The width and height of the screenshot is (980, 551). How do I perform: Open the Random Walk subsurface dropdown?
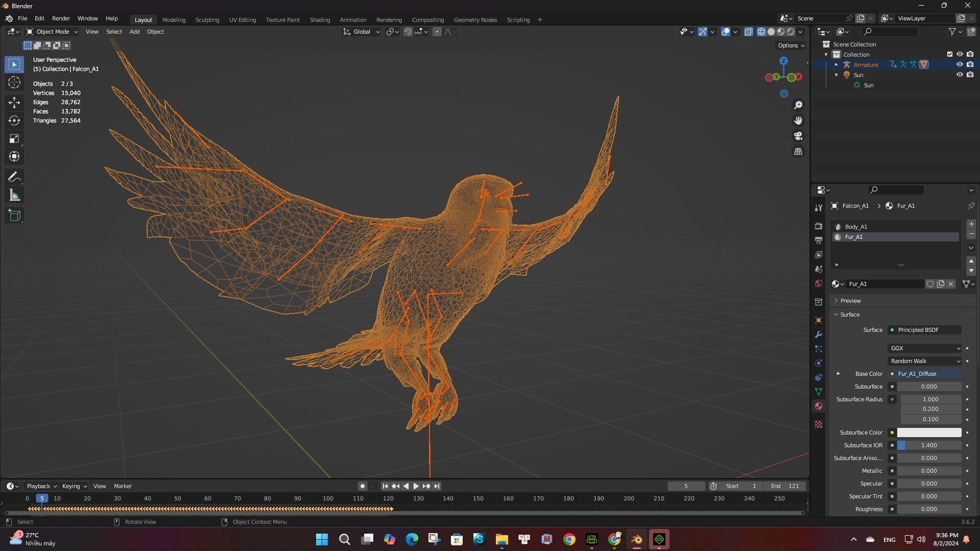[924, 361]
